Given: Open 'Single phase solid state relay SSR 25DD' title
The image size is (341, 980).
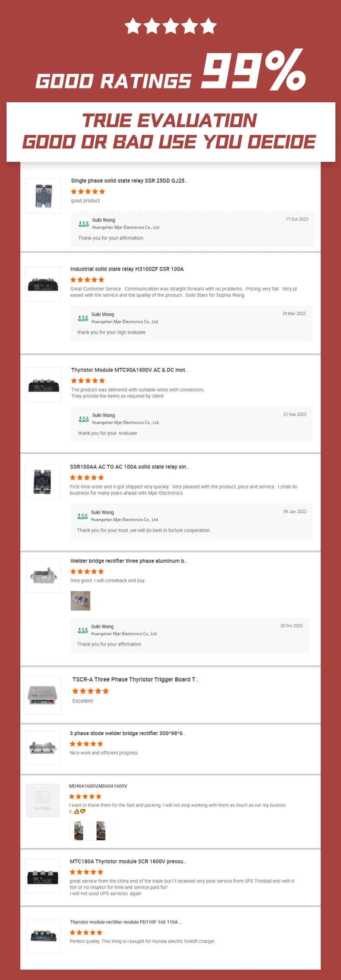Looking at the screenshot, I should click(129, 181).
